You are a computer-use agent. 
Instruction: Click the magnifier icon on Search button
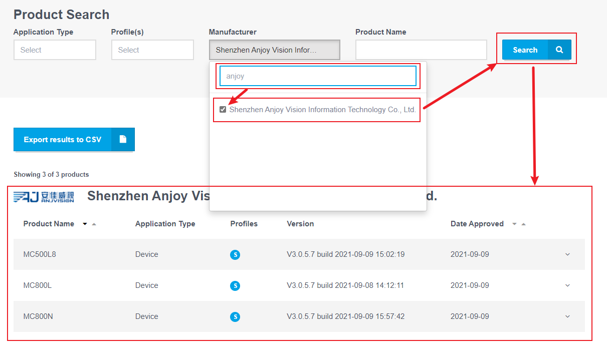[x=559, y=50]
